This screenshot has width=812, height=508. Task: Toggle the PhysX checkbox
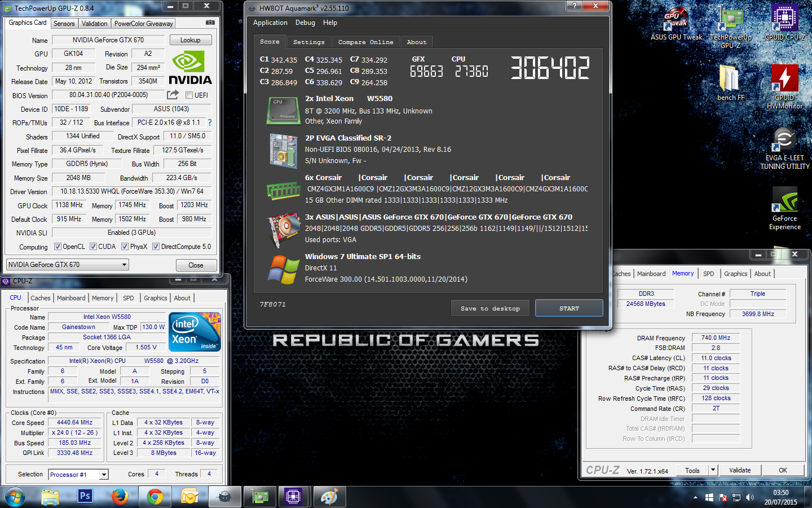[125, 247]
